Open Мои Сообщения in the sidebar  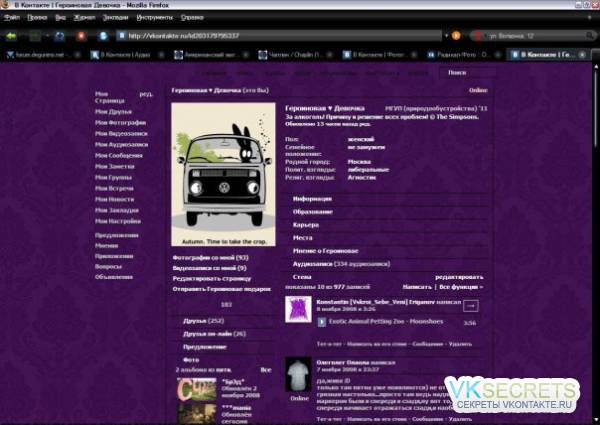click(x=119, y=156)
